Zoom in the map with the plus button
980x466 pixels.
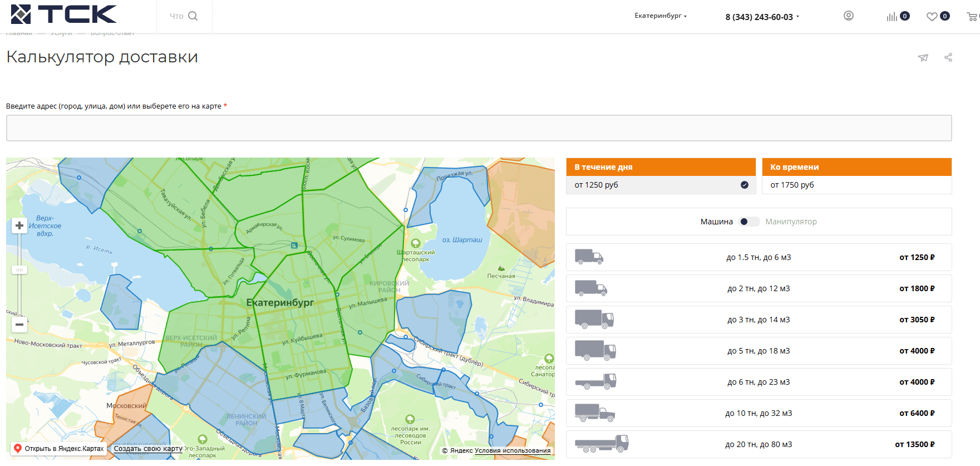[19, 225]
